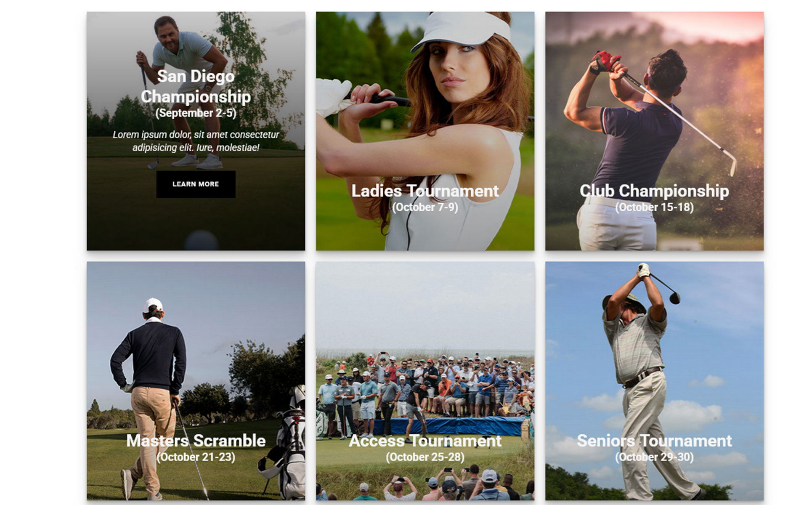
Task: Open the San Diego Championship card title
Action: tap(196, 86)
